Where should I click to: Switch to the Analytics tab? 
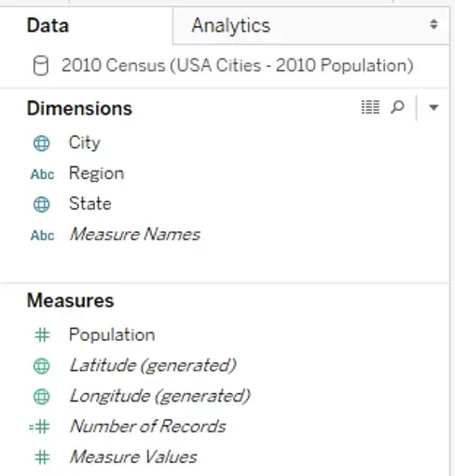[231, 25]
